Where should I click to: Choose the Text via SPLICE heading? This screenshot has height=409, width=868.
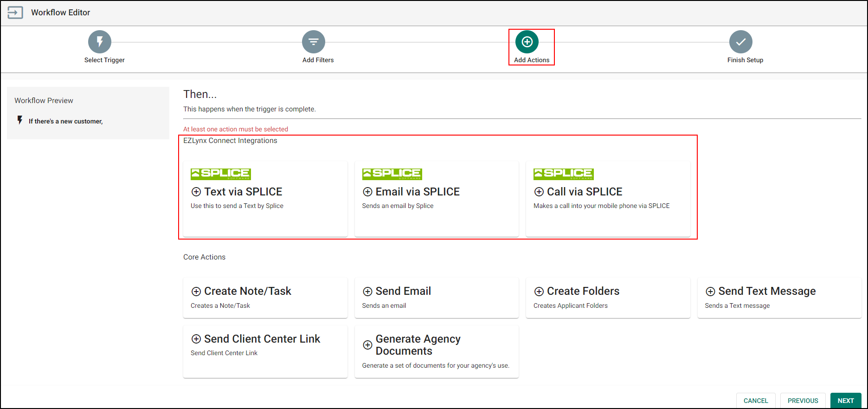(x=243, y=192)
